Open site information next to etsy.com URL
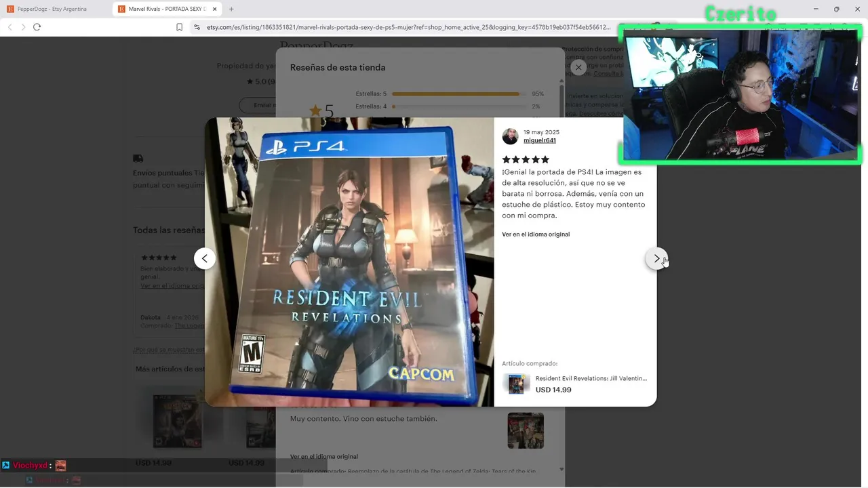This screenshot has height=488, width=868. pos(197,27)
